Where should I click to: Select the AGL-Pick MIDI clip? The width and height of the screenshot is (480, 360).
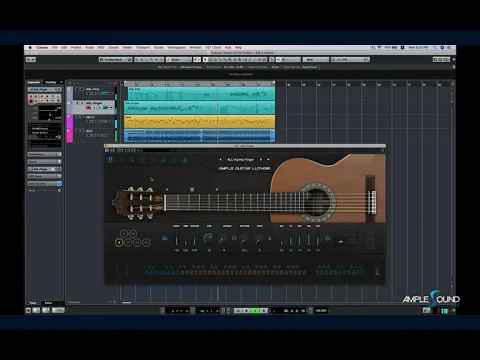(201, 94)
